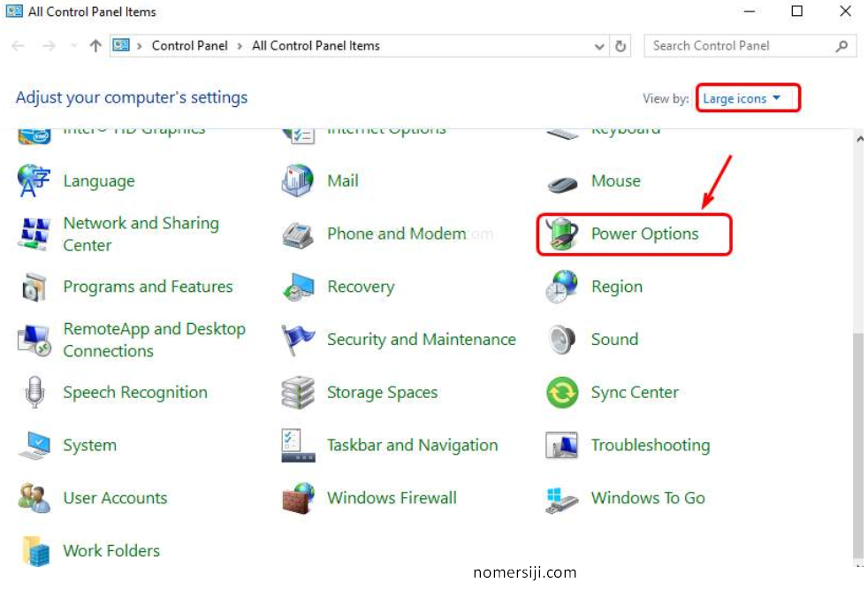868x590 pixels.
Task: Click the Back navigation arrow
Action: point(18,46)
